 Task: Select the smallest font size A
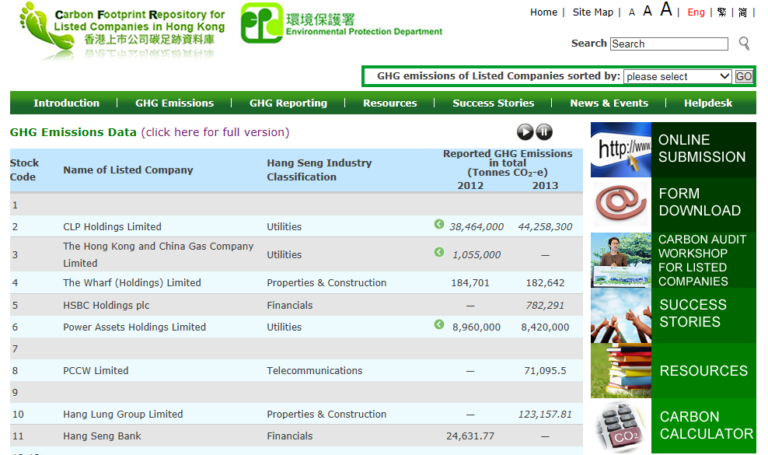tap(632, 13)
